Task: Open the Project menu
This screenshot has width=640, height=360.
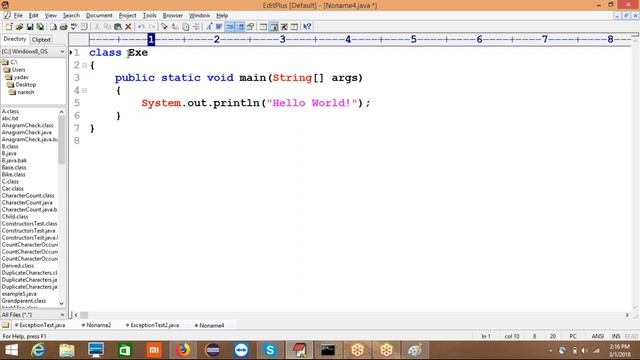Action: 127,16
